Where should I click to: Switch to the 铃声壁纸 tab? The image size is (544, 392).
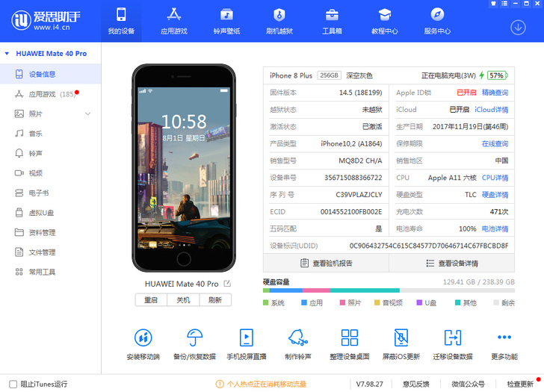tap(226, 21)
